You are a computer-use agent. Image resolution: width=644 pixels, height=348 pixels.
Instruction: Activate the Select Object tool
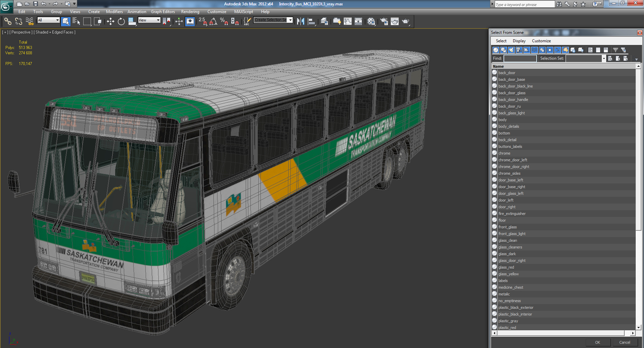click(x=66, y=21)
